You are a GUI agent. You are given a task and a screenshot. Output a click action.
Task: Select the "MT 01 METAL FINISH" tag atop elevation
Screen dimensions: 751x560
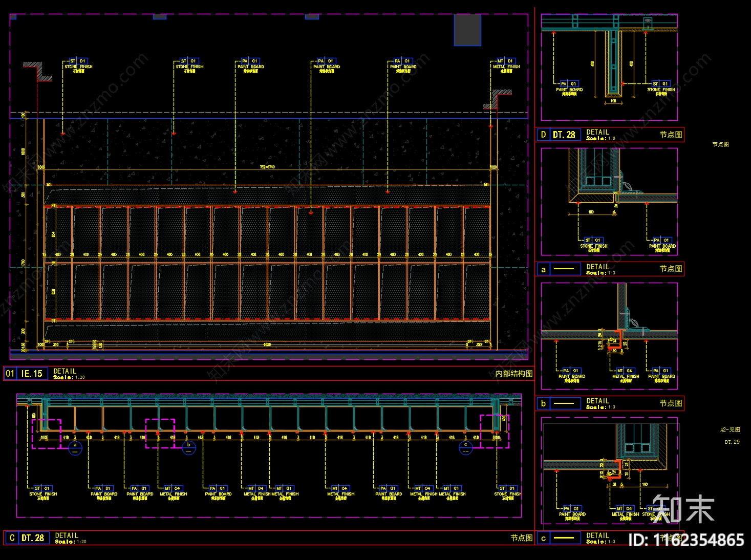(x=506, y=66)
